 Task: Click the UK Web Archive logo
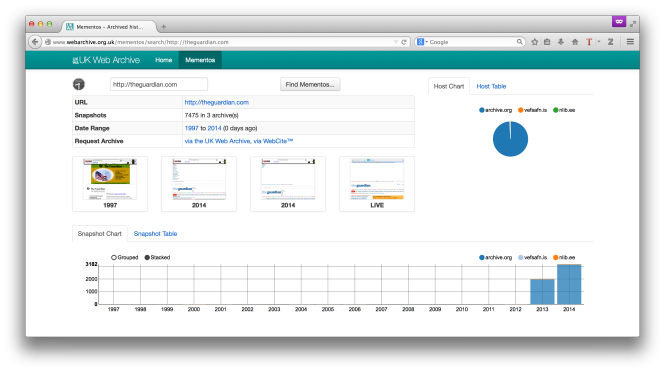pyautogui.click(x=106, y=60)
